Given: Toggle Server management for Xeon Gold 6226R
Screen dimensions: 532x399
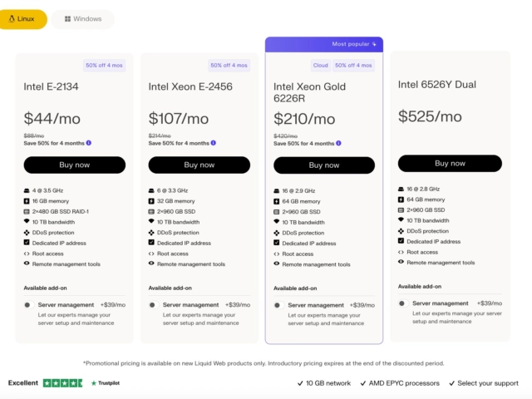Looking at the screenshot, I should point(278,305).
